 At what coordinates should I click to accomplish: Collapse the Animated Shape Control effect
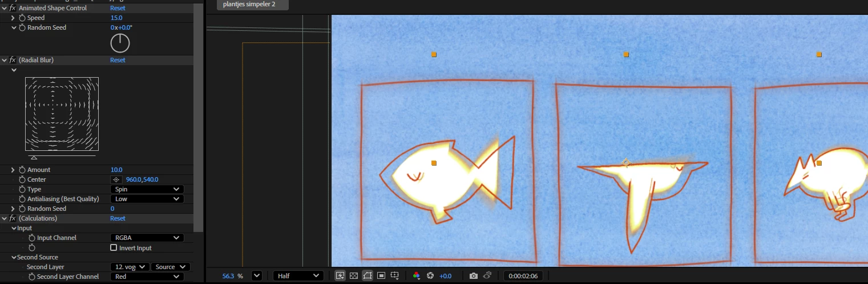(4, 8)
